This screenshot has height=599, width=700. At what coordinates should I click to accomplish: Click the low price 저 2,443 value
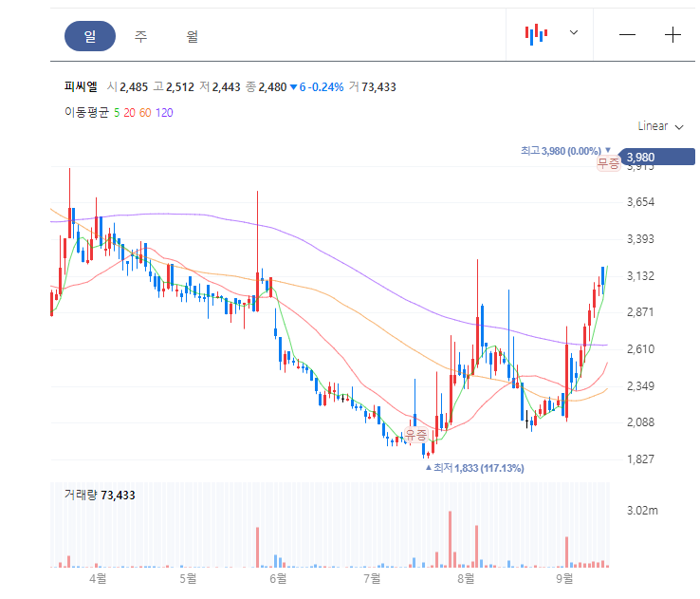[x=220, y=87]
